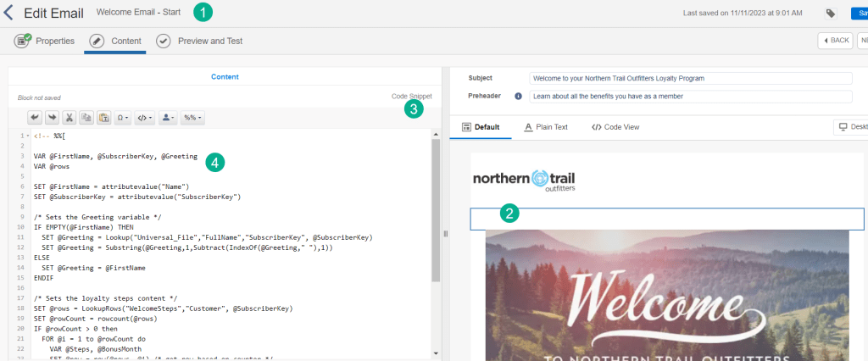
Task: Click the Preheader info icon
Action: pyautogui.click(x=518, y=96)
